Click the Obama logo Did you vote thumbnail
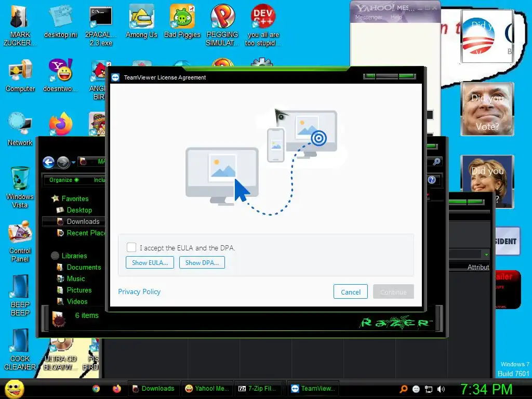The height and width of the screenshot is (399, 532). pyautogui.click(x=486, y=36)
